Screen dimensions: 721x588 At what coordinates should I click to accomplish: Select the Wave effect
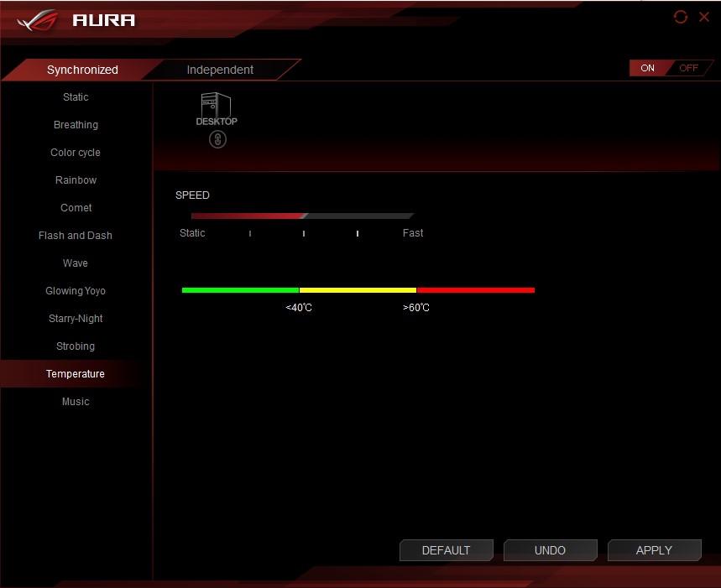pyautogui.click(x=76, y=263)
